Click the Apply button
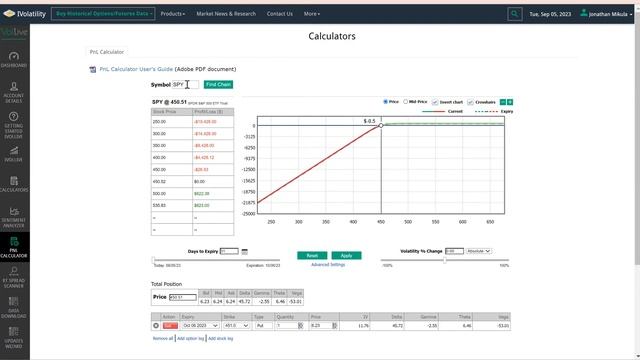Image resolution: width=640 pixels, height=360 pixels. 346,256
